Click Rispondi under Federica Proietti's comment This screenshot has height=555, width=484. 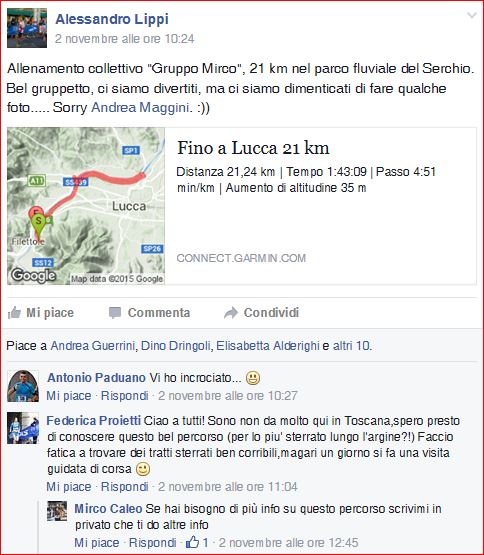tap(125, 487)
